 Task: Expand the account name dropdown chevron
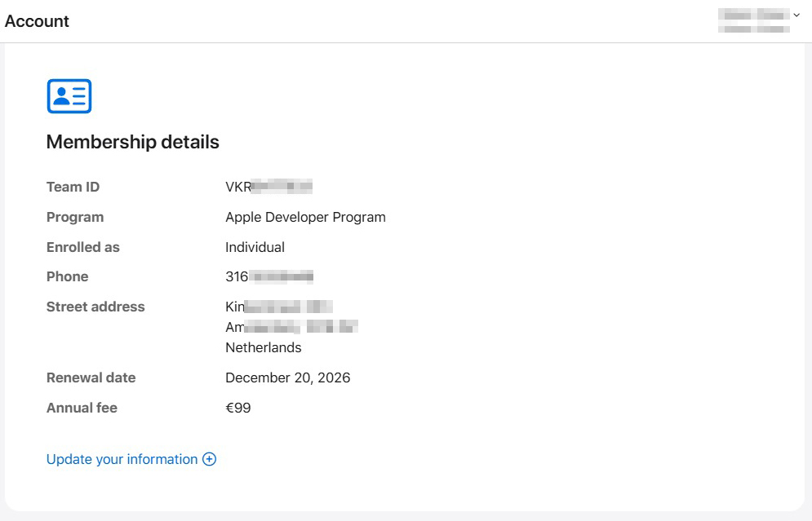pyautogui.click(x=796, y=15)
